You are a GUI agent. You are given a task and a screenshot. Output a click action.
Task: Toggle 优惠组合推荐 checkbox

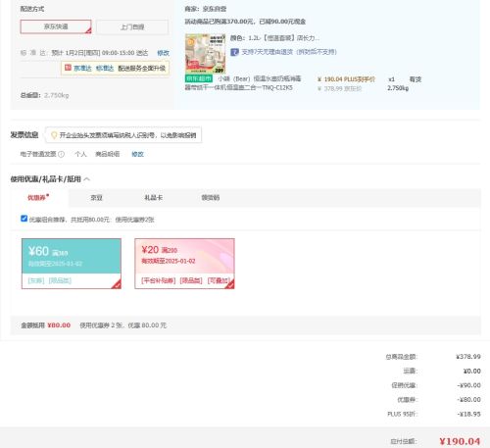click(24, 219)
